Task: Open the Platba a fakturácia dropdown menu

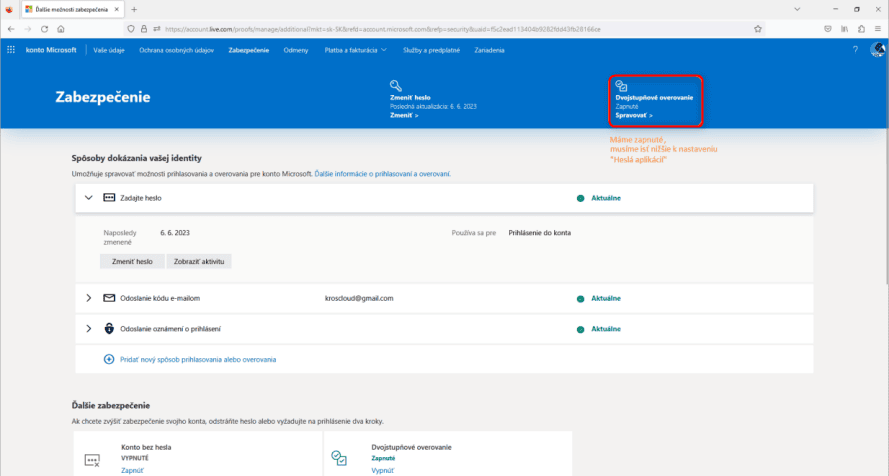Action: click(x=357, y=50)
